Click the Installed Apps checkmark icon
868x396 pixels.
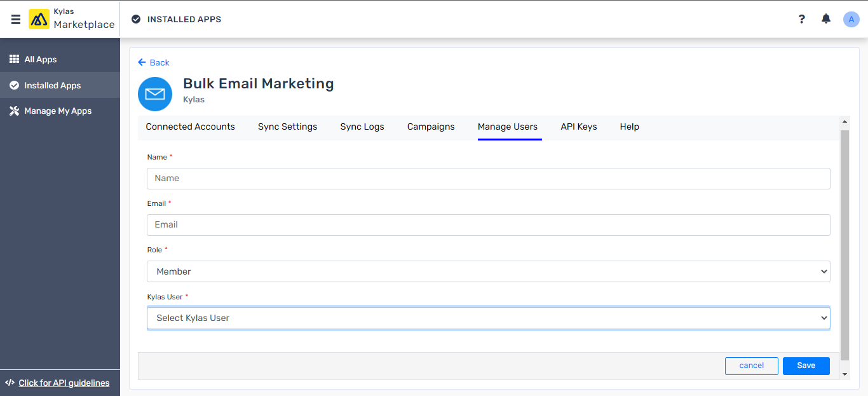click(x=14, y=85)
